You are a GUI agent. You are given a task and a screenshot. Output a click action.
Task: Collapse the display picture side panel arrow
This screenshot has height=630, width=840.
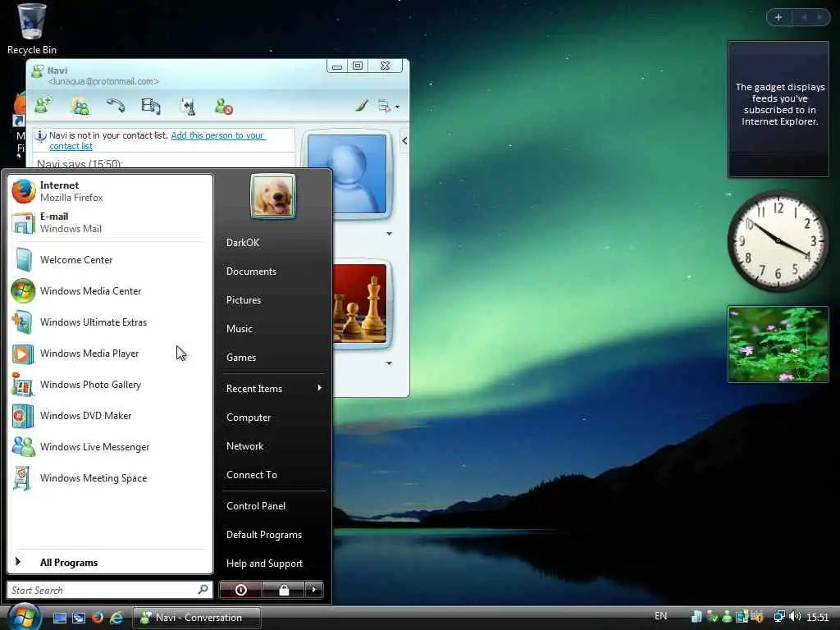click(x=404, y=140)
